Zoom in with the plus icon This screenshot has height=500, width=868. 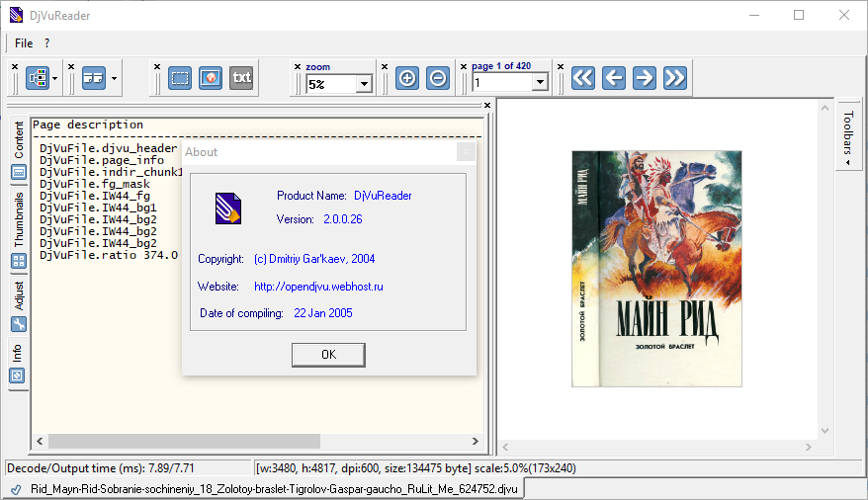(x=407, y=78)
